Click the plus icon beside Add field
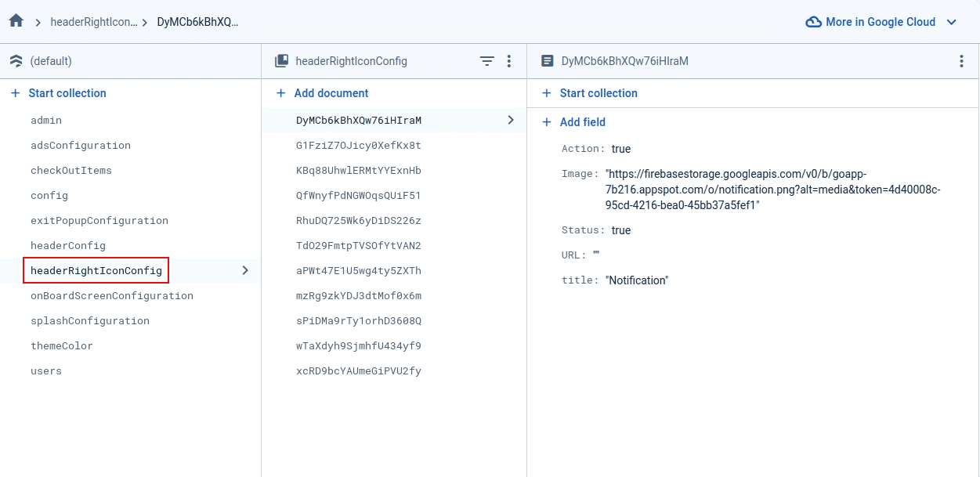Image resolution: width=980 pixels, height=477 pixels. coord(547,122)
